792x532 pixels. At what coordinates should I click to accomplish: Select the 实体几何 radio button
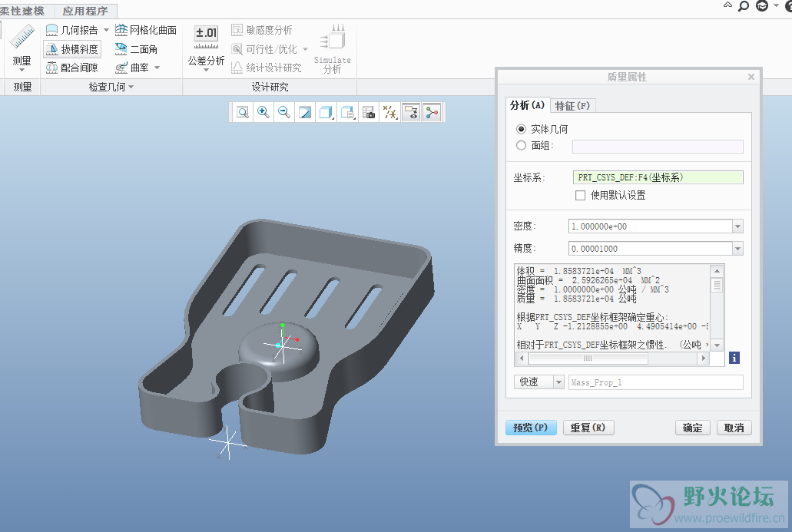[x=522, y=130]
